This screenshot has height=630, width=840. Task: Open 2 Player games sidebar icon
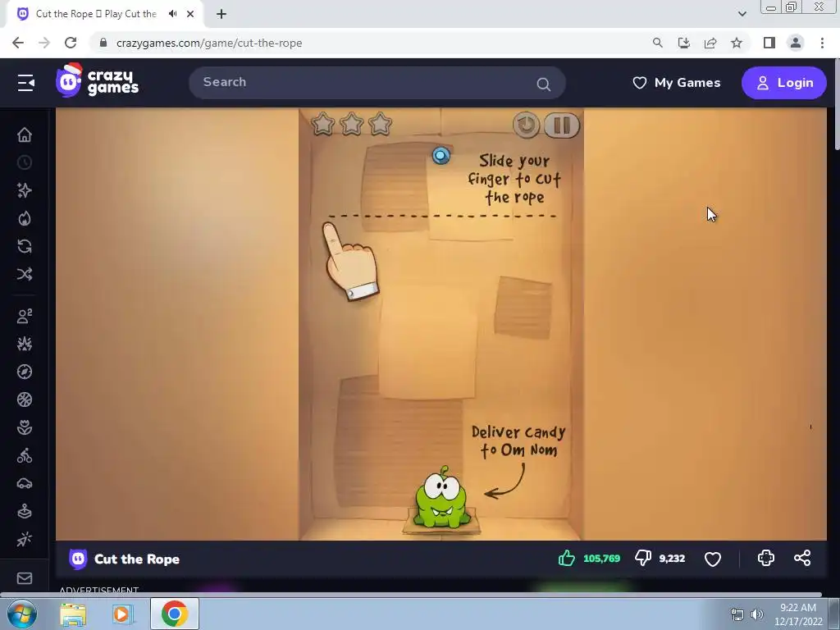(x=24, y=316)
